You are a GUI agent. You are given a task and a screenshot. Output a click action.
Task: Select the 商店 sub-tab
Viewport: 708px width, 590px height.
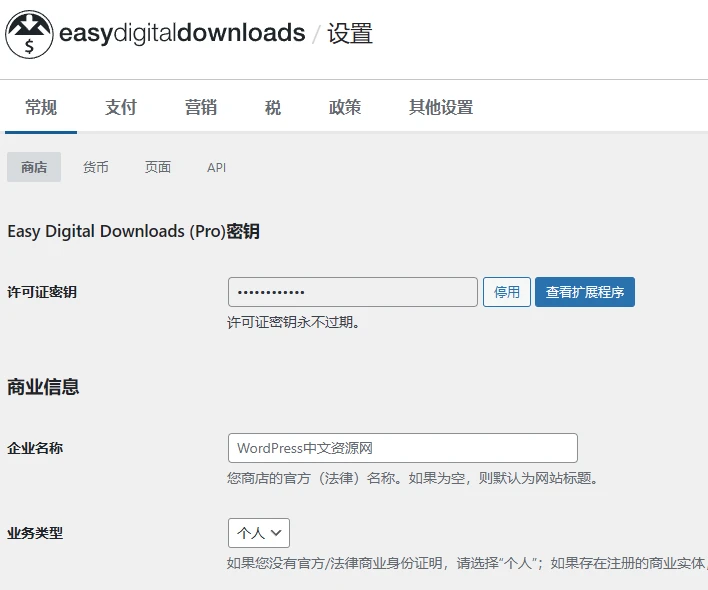[x=34, y=167]
